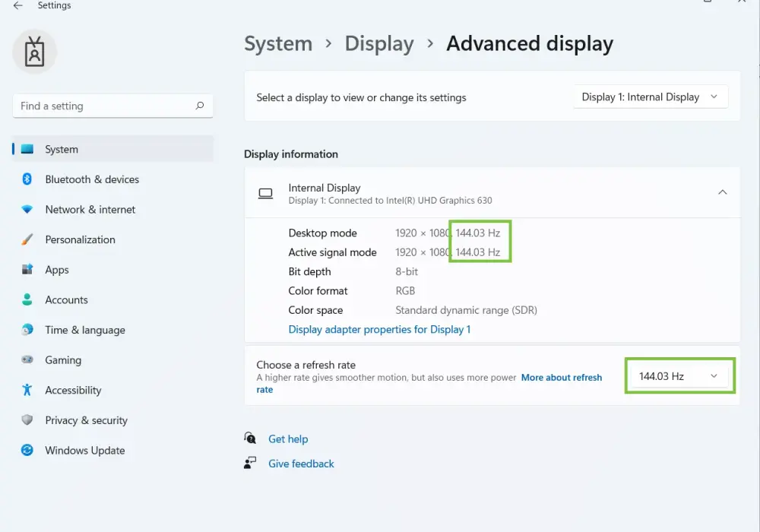Screen dimensions: 760x532
Task: Open Privacy & security settings
Action: tap(87, 420)
